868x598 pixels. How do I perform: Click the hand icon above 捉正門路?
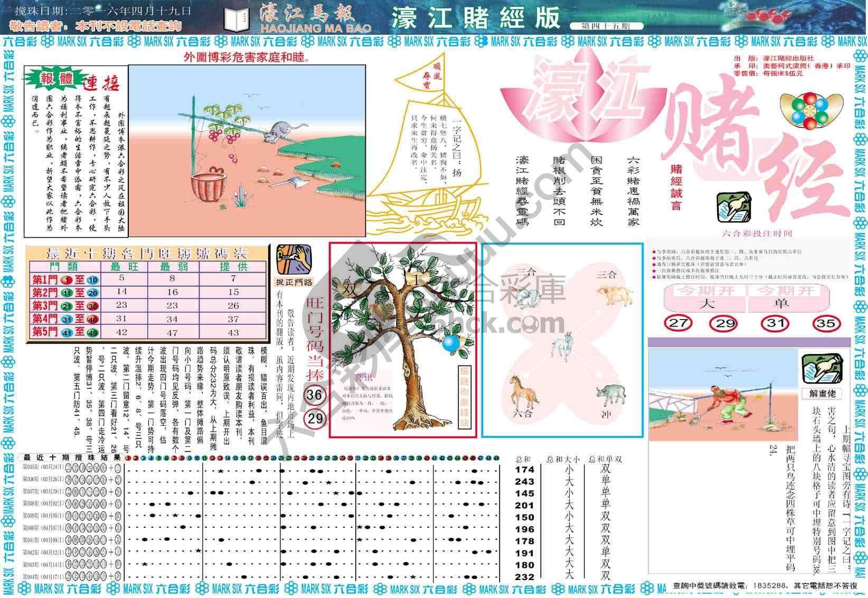coord(294,260)
